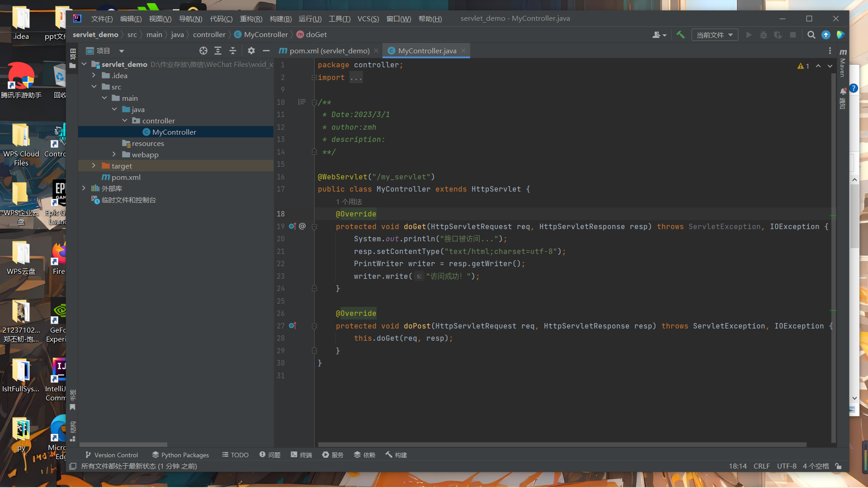868x488 pixels.
Task: Click the Select Opened File target icon
Action: pos(203,51)
